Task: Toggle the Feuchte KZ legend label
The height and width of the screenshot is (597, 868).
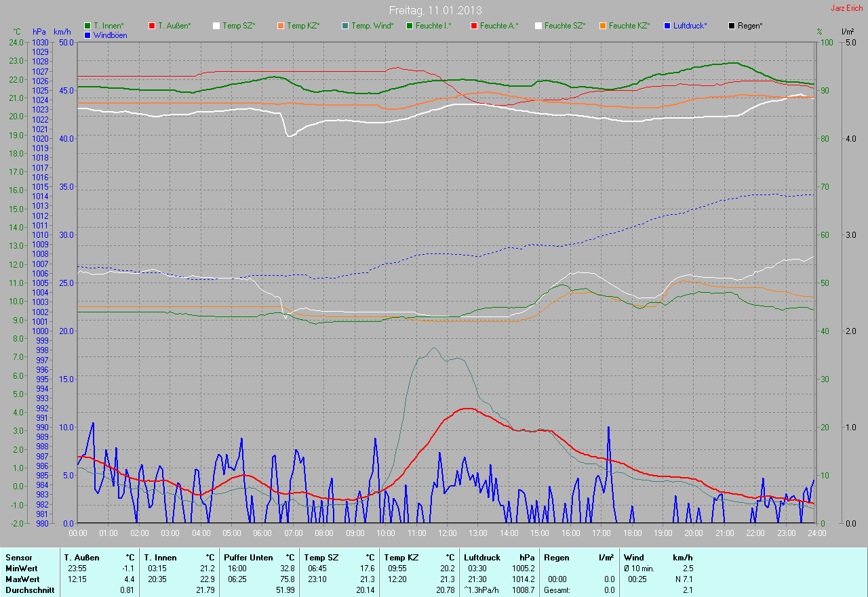Action: click(629, 26)
